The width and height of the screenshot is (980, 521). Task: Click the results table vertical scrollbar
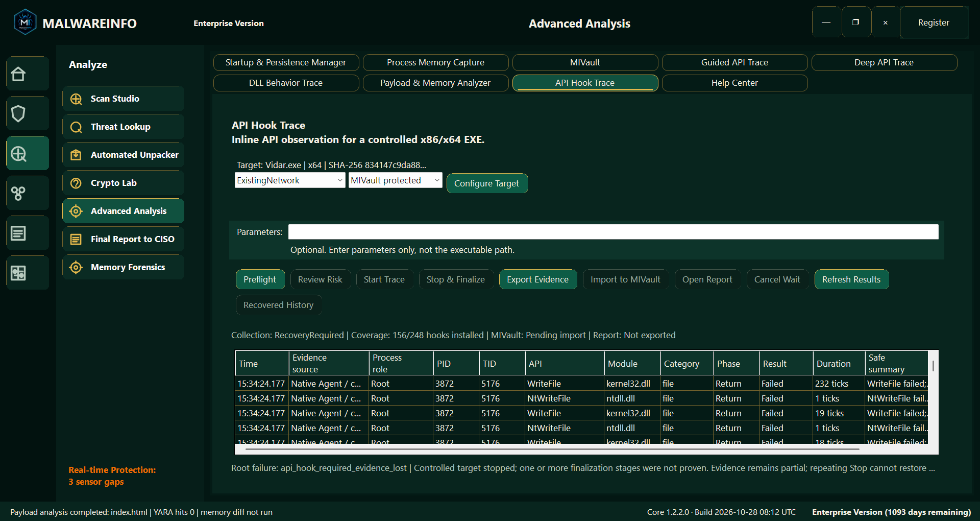click(933, 366)
